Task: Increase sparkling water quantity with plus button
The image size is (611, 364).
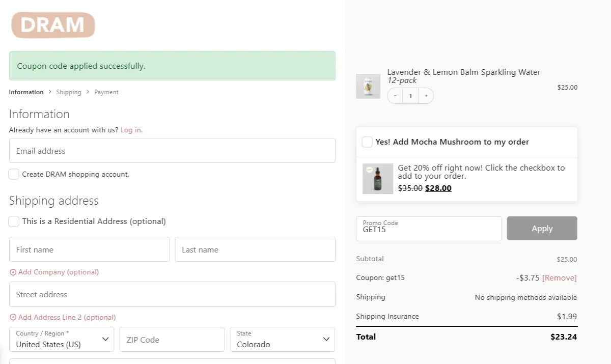Action: coord(426,96)
